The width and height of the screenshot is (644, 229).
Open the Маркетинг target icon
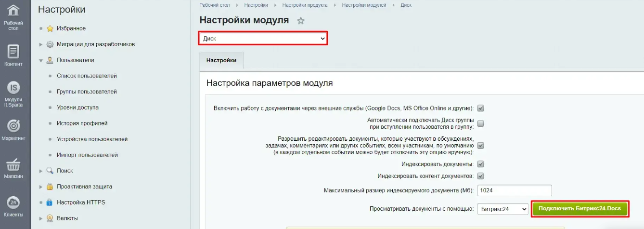(13, 125)
